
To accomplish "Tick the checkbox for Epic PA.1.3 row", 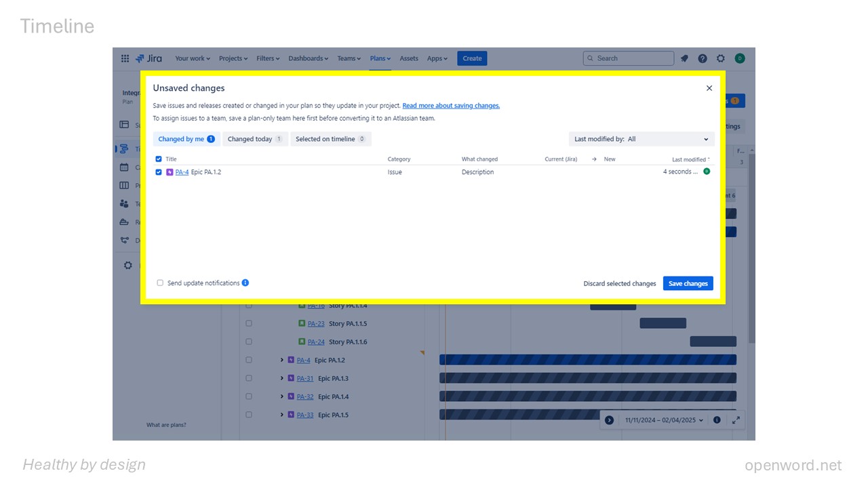I will click(x=249, y=378).
